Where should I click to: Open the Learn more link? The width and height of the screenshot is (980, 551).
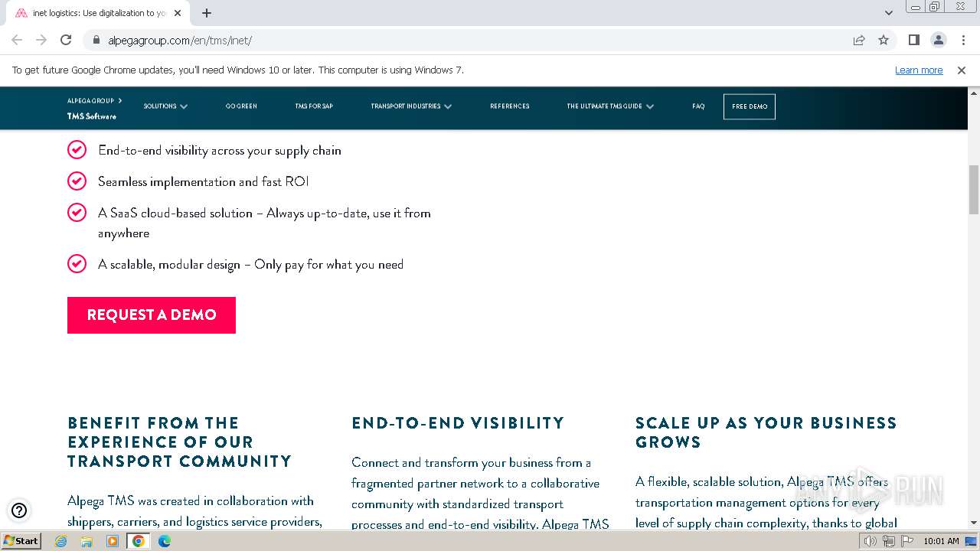[x=919, y=70]
